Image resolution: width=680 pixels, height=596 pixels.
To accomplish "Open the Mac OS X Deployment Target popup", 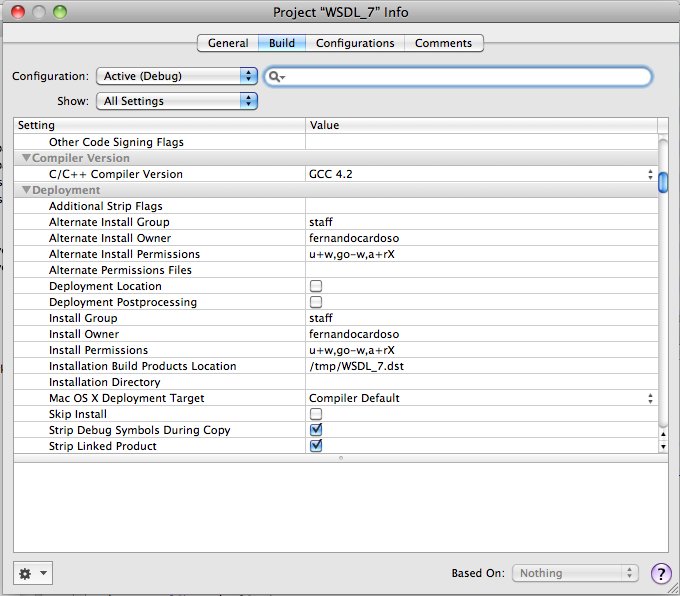I will pyautogui.click(x=481, y=398).
